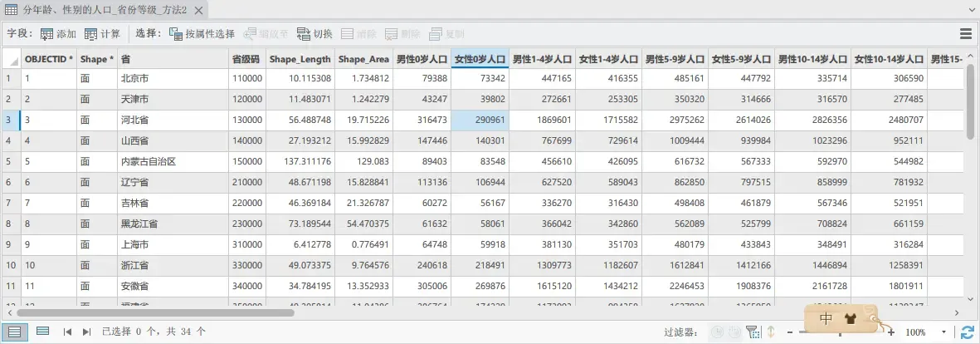The image size is (980, 344).
Task: Open Select By Attributes (按属性选择)
Action: click(x=202, y=34)
